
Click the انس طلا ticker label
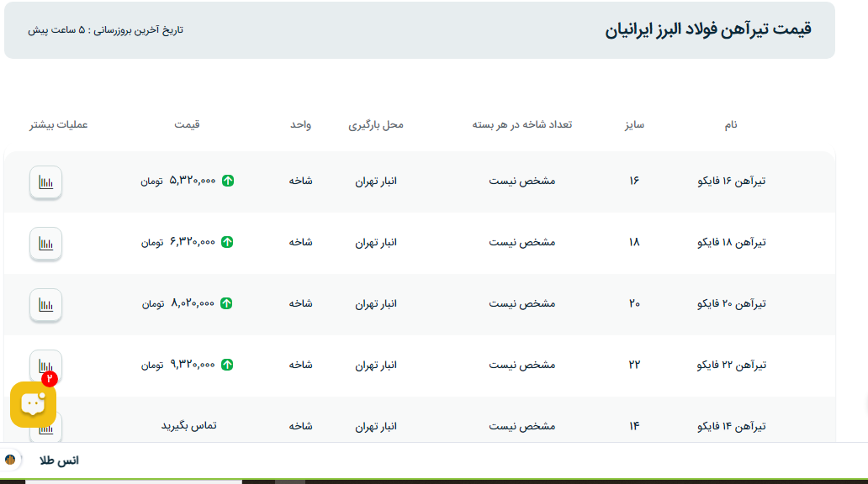coord(59,460)
